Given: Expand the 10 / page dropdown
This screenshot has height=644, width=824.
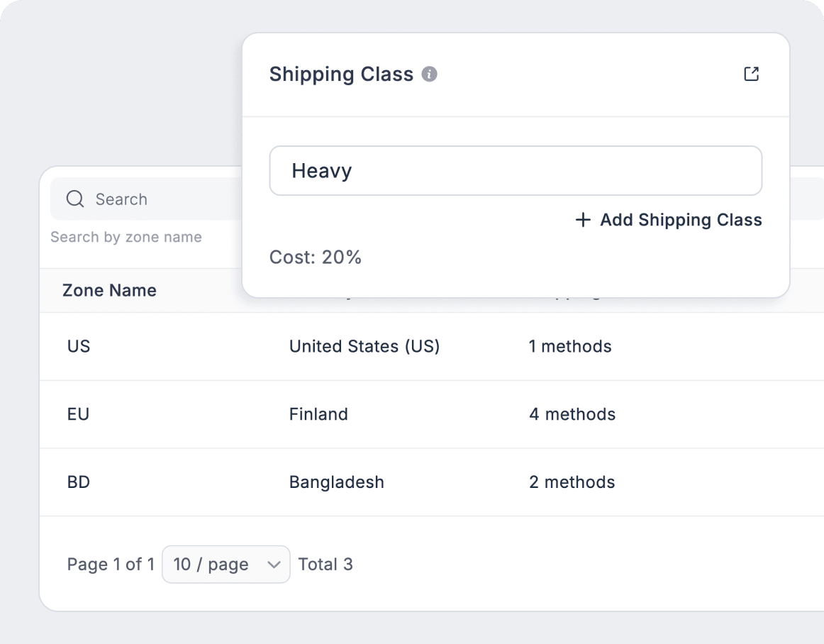Looking at the screenshot, I should pyautogui.click(x=226, y=564).
